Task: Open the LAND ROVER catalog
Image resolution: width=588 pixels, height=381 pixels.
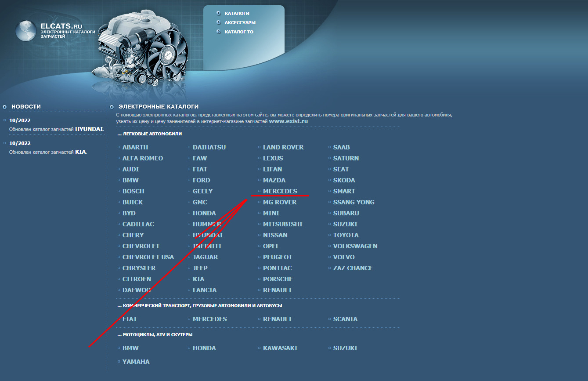Action: [x=283, y=147]
